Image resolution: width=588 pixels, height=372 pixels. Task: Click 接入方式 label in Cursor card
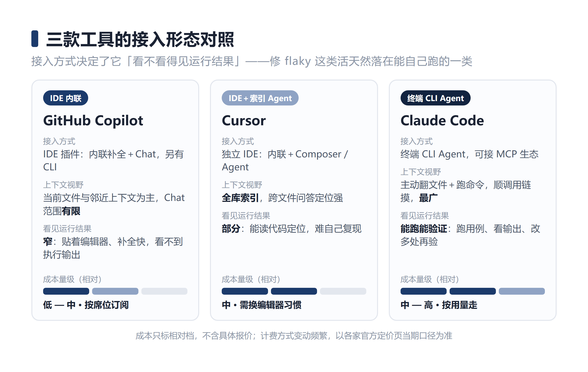point(238,141)
